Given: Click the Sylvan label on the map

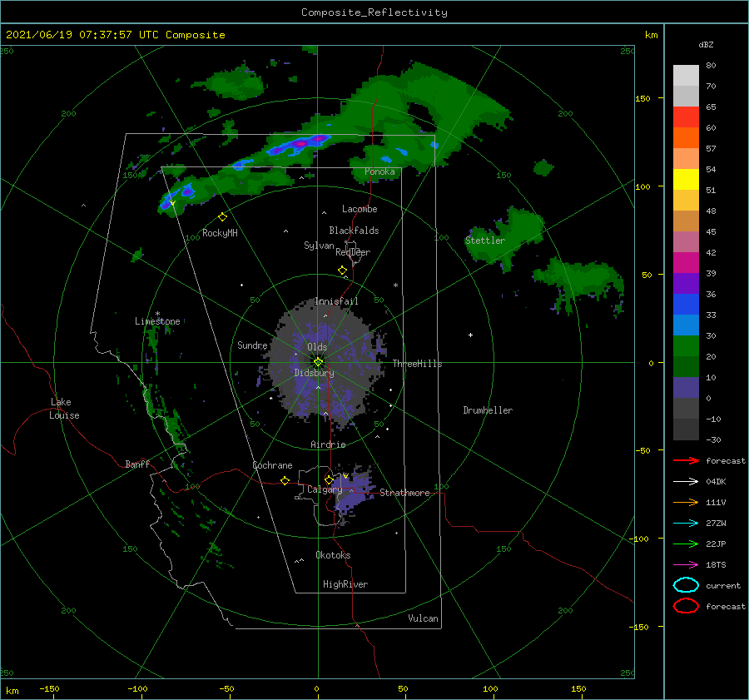Looking at the screenshot, I should tap(319, 246).
